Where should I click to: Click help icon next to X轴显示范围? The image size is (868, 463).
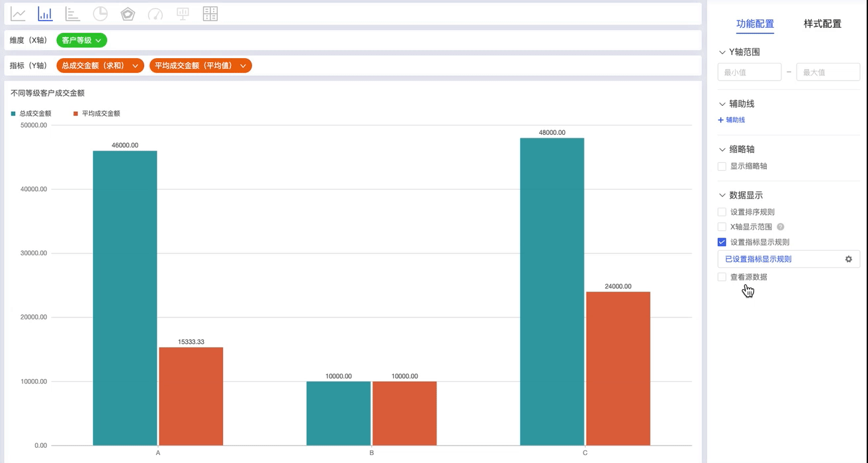(x=781, y=227)
